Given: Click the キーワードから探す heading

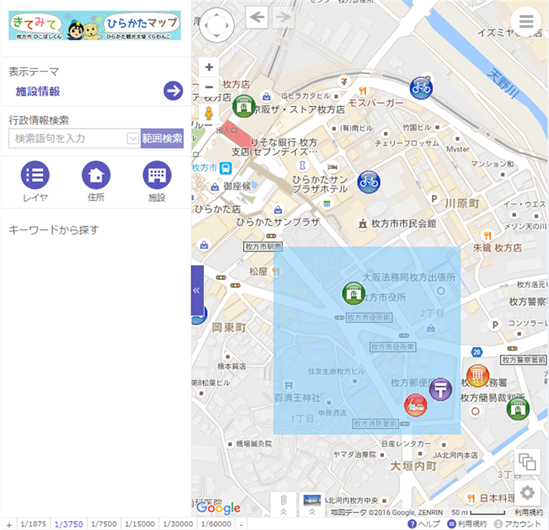Looking at the screenshot, I should (x=54, y=230).
